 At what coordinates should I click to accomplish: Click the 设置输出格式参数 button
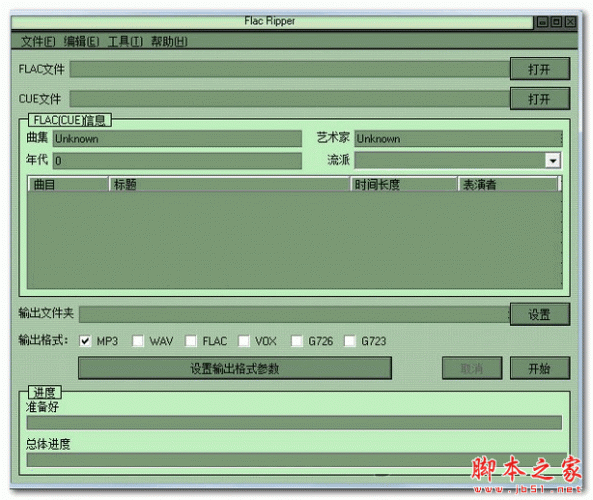pyautogui.click(x=235, y=368)
